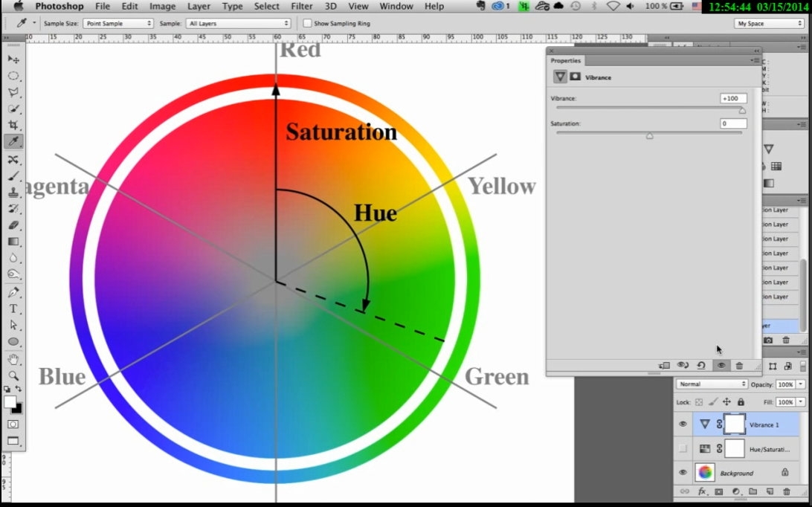Click the foreground color swatch
The image size is (812, 507).
click(x=10, y=401)
